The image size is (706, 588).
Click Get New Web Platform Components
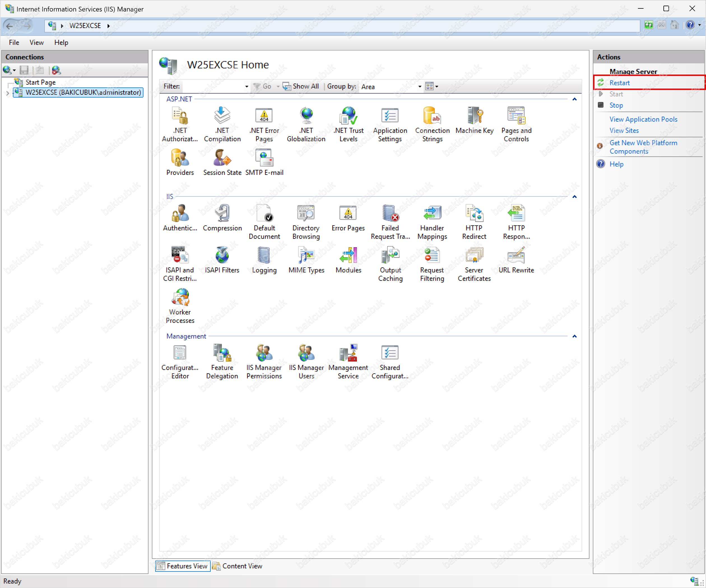click(x=643, y=147)
